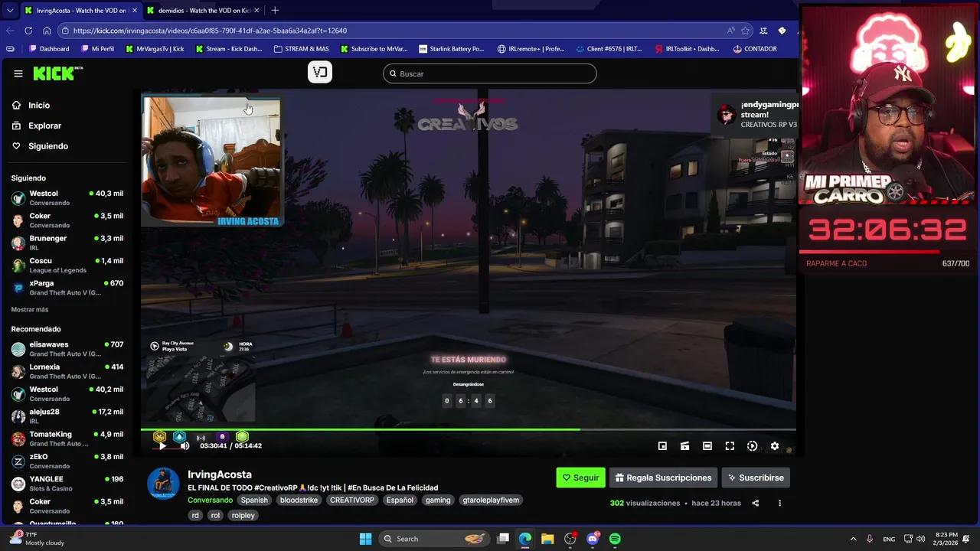The height and width of the screenshot is (551, 980).
Task: Open File Explorer from the taskbar
Action: (547, 539)
